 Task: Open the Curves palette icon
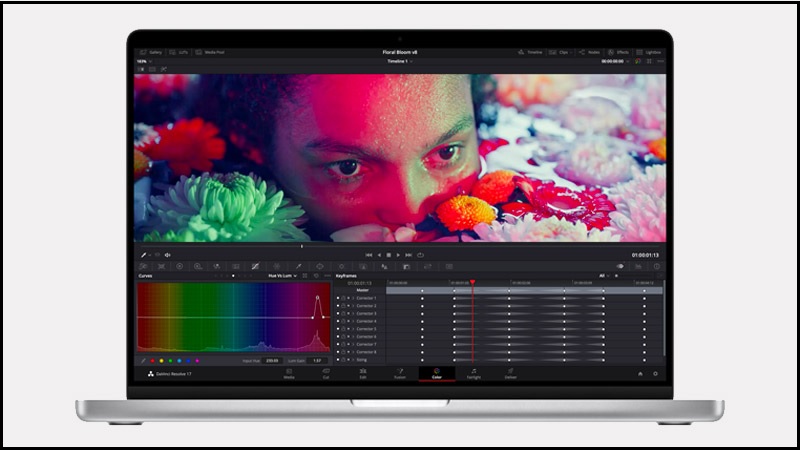255,266
